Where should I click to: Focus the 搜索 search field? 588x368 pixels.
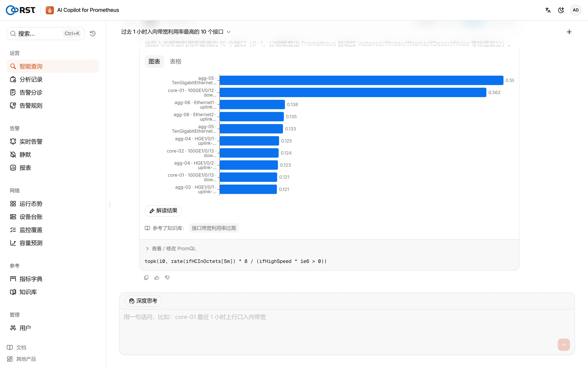[46, 34]
